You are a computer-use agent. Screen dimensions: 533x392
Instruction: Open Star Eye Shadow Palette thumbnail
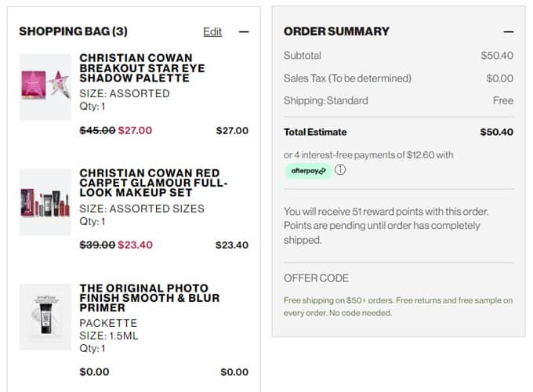[45, 86]
